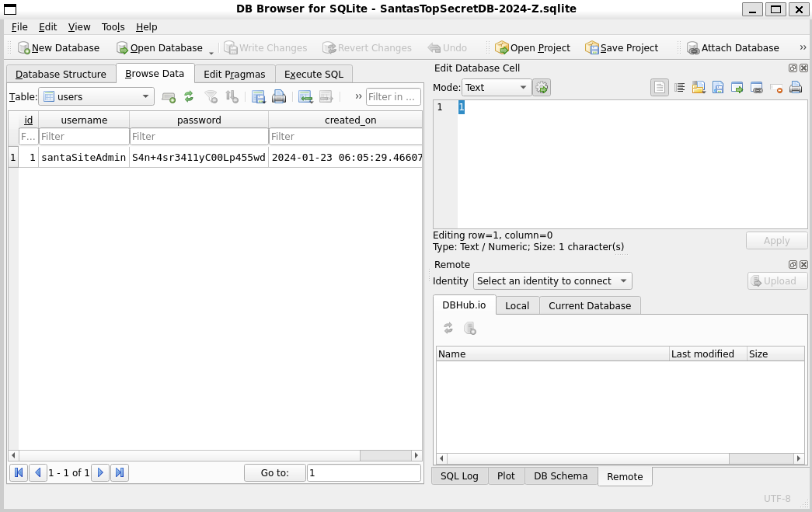Viewport: 812px width, 512px height.
Task: Set the cell to NULL icon
Action: 775,88
